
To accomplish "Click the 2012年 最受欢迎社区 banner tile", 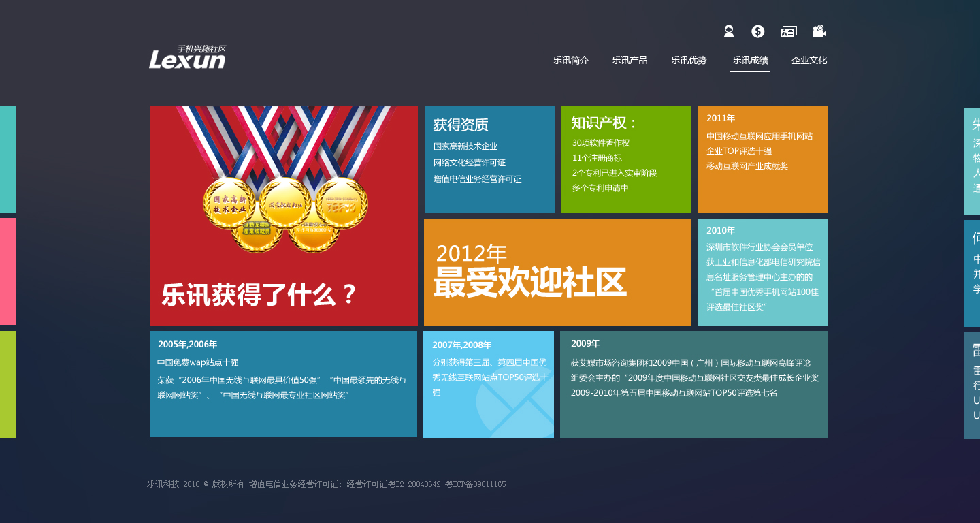I will point(557,272).
